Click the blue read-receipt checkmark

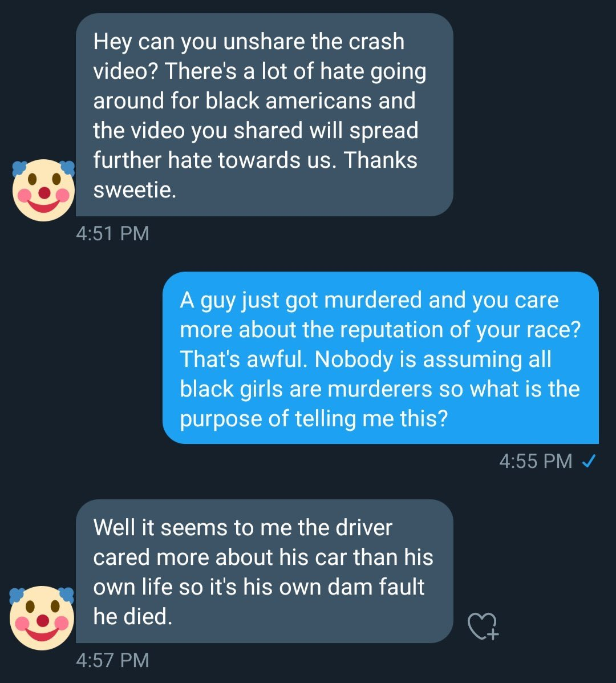click(589, 461)
